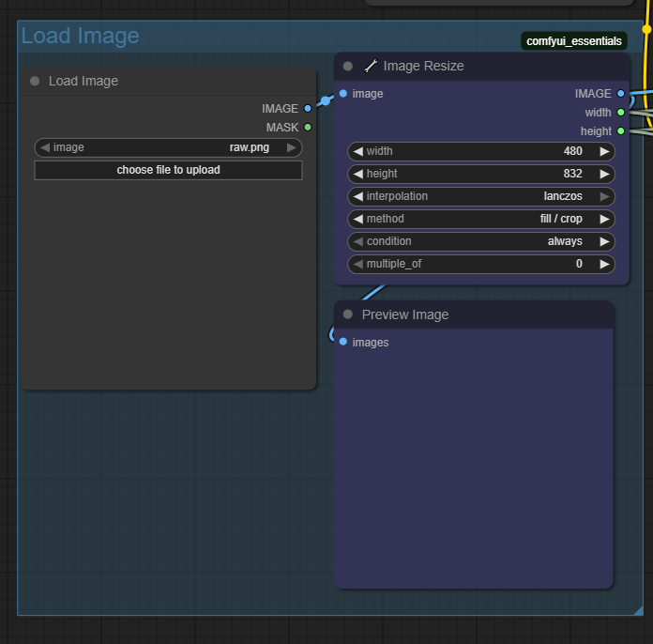Viewport: 653px width, 644px height.
Task: Click the width output socket of Image Resize
Action: [620, 112]
